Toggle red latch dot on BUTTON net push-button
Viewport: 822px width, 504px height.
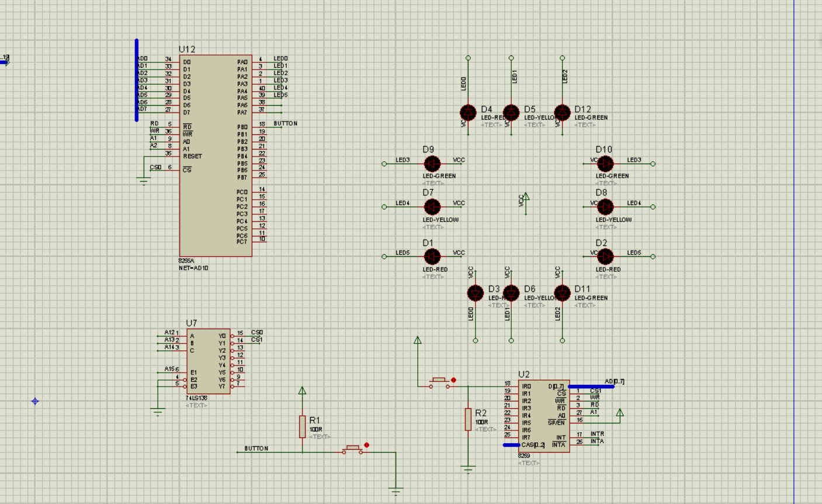367,445
